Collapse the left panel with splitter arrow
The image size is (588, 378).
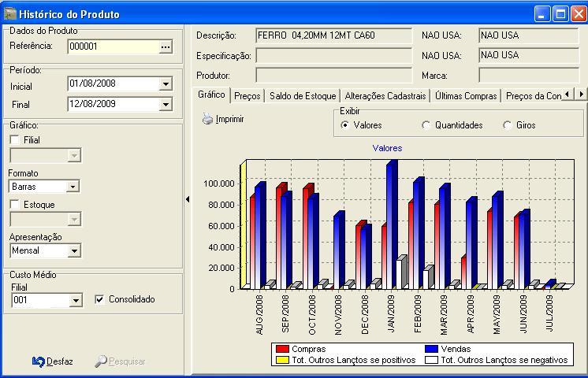pos(188,199)
